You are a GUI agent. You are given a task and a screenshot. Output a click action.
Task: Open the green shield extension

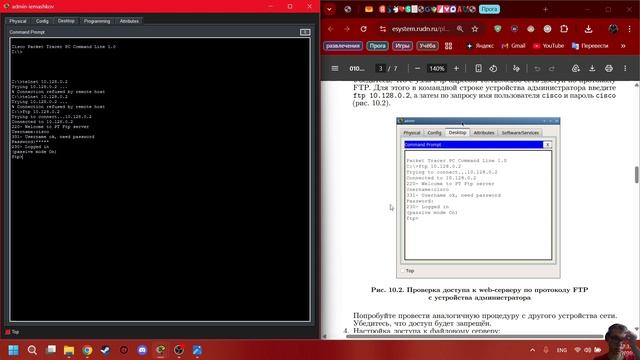click(498, 29)
